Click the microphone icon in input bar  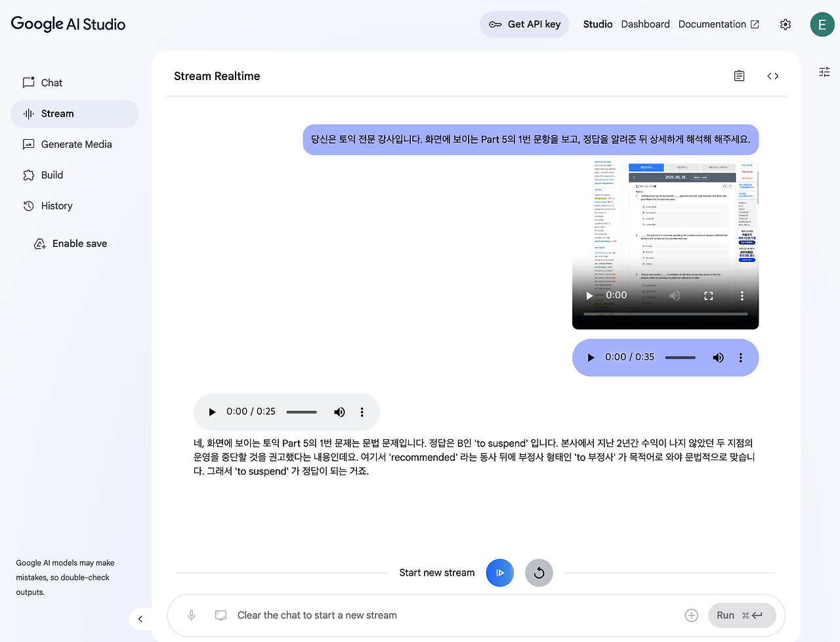point(192,616)
